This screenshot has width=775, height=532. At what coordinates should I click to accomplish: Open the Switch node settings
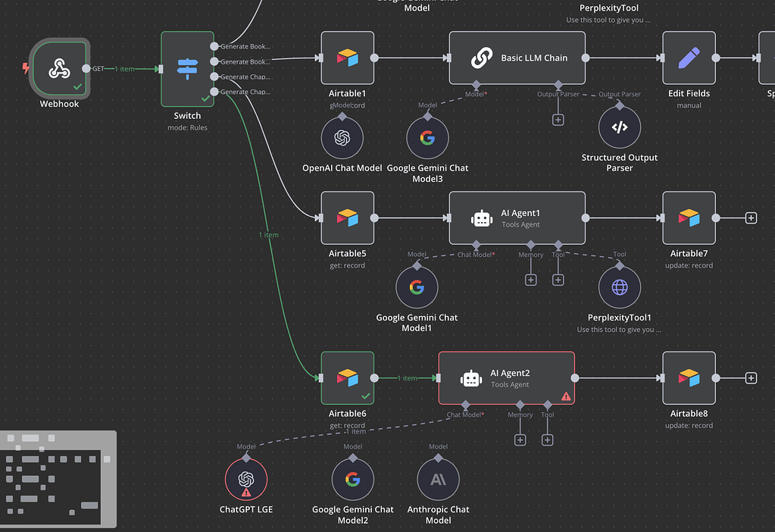(186, 68)
